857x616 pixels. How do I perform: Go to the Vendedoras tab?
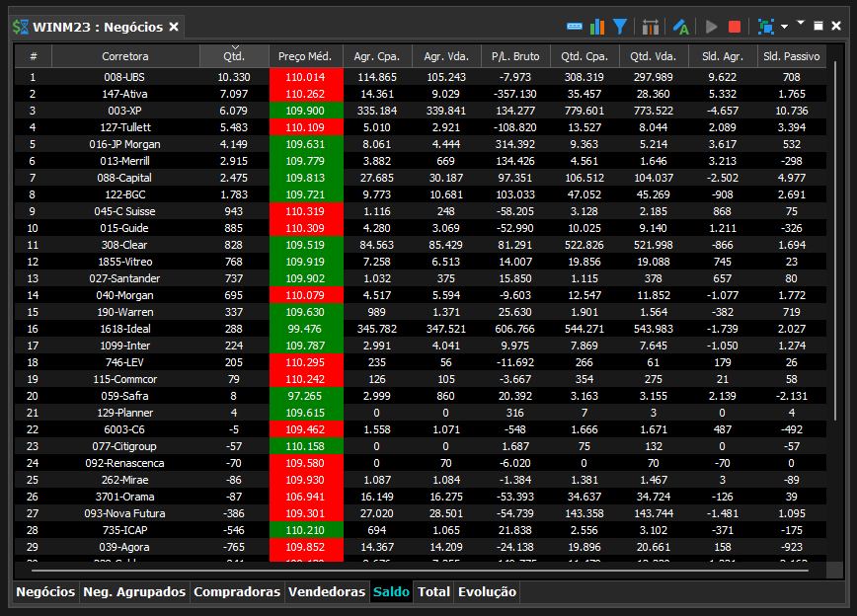coord(327,592)
